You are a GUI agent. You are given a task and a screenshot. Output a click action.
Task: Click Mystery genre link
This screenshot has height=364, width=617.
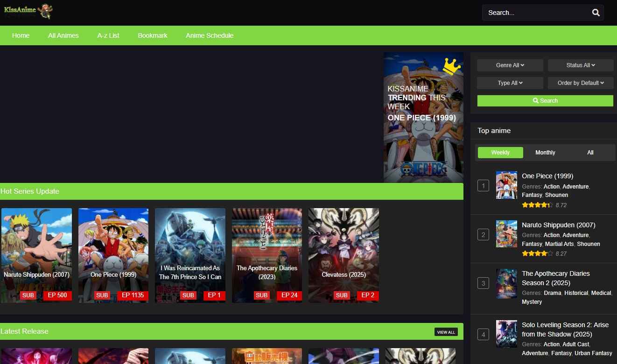[532, 302]
